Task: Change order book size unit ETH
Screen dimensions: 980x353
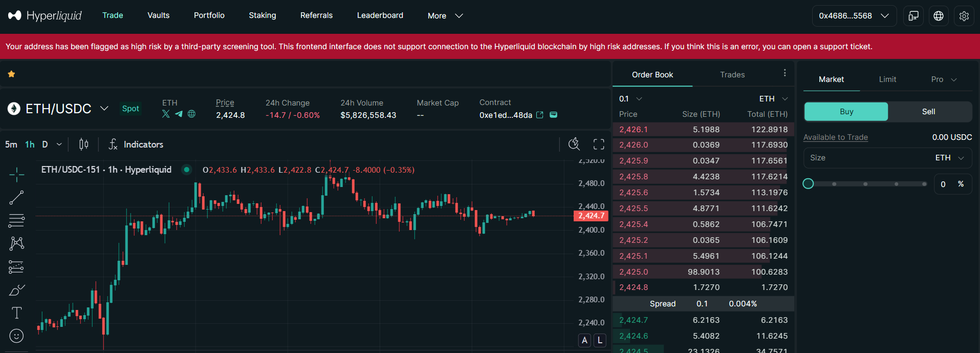Action: pyautogui.click(x=773, y=99)
